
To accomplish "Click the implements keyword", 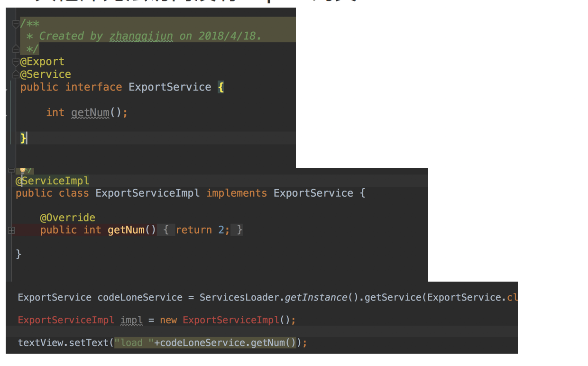I will point(237,193).
